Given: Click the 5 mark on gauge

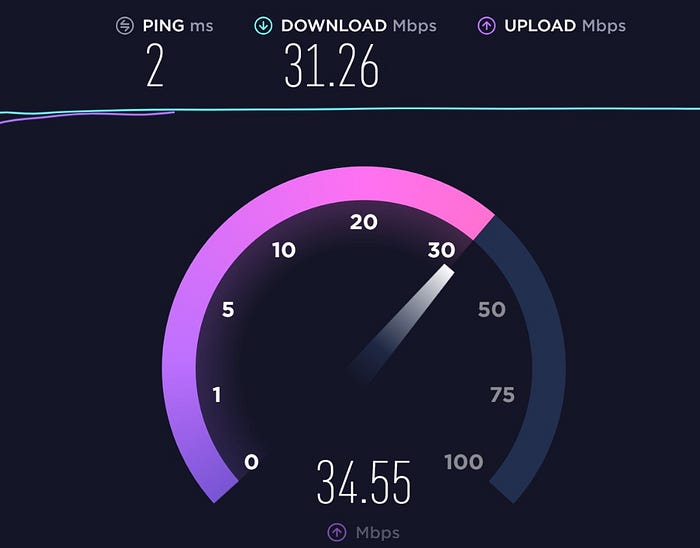Looking at the screenshot, I should coord(228,309).
